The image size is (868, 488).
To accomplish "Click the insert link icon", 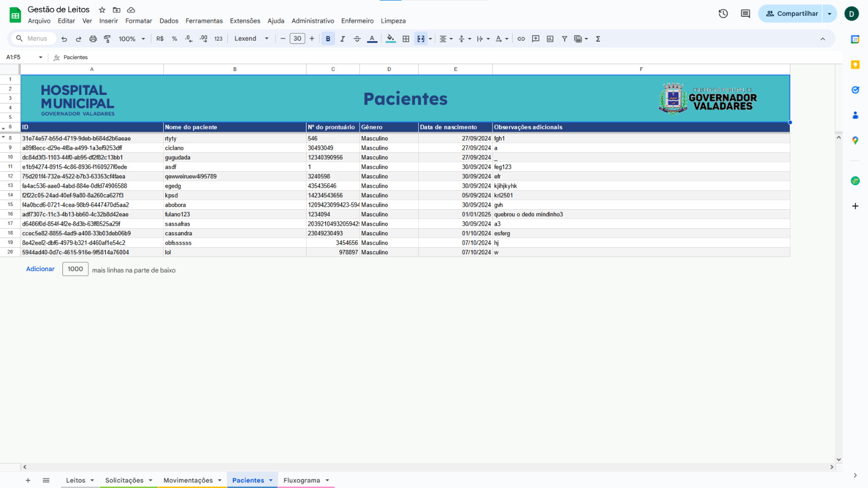I will click(521, 39).
